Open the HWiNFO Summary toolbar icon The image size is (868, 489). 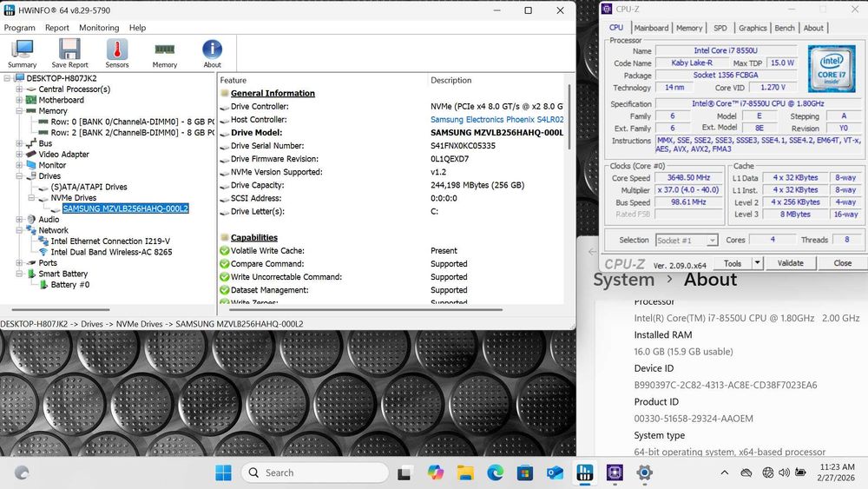23,54
